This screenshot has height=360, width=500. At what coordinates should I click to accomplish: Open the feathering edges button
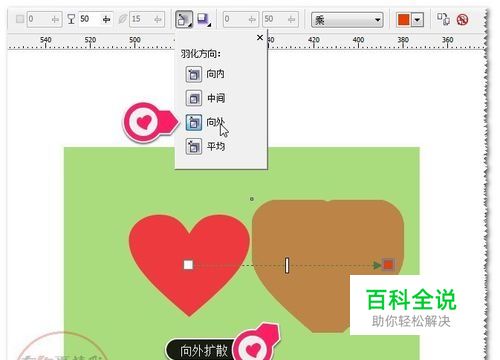click(x=203, y=19)
